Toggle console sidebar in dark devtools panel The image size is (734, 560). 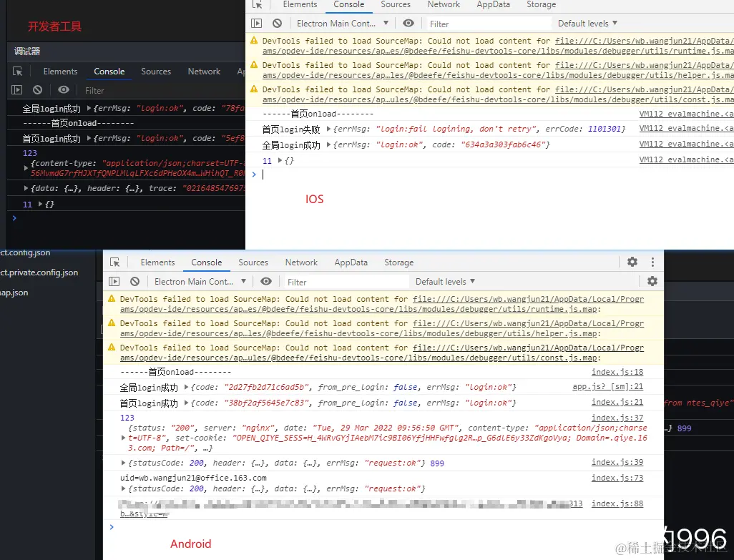[17, 90]
